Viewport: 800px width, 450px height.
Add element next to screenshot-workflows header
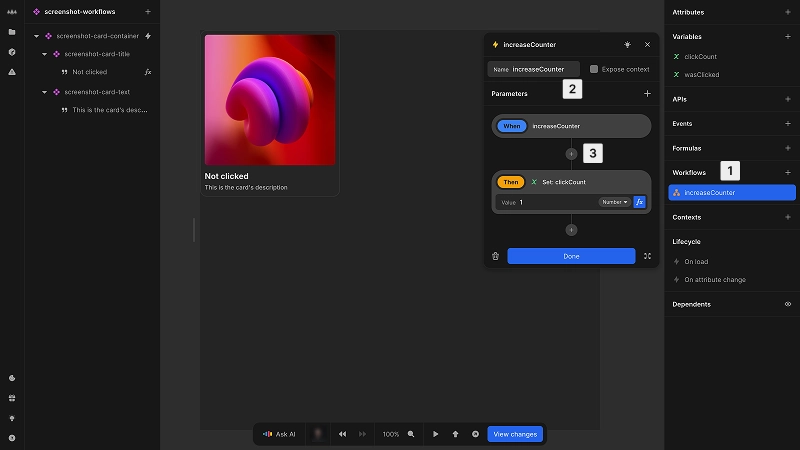coord(147,11)
